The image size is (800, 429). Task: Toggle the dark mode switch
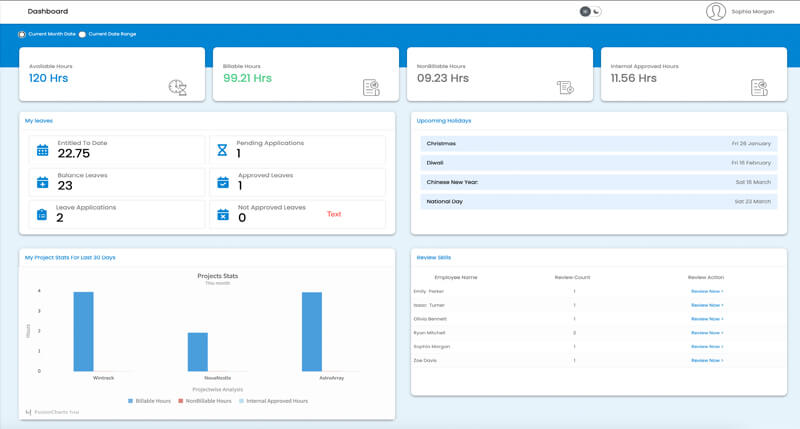(x=590, y=11)
